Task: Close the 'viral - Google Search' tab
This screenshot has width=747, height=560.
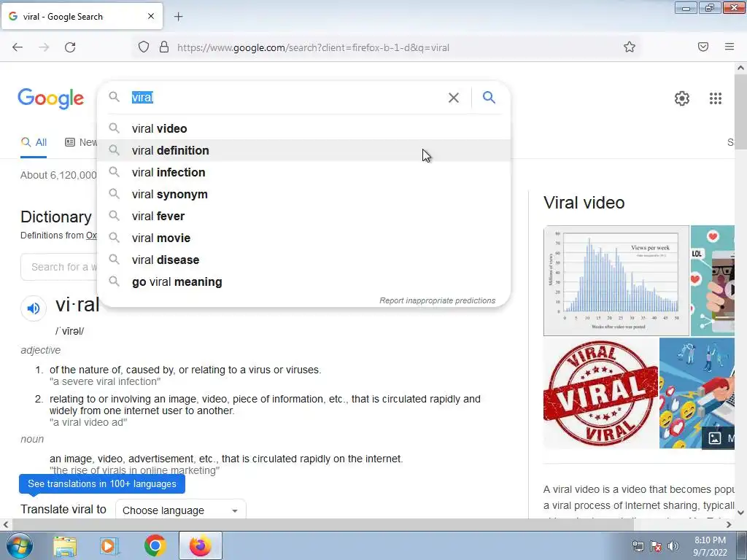Action: 151,16
